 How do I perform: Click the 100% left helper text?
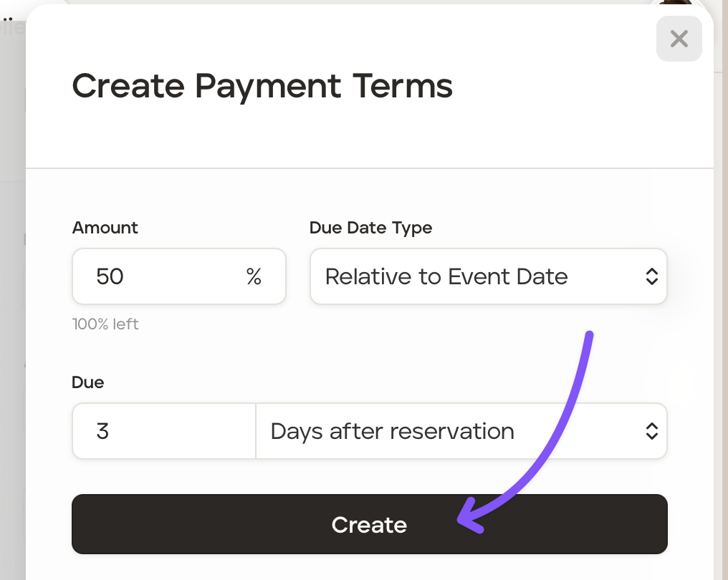coord(105,324)
